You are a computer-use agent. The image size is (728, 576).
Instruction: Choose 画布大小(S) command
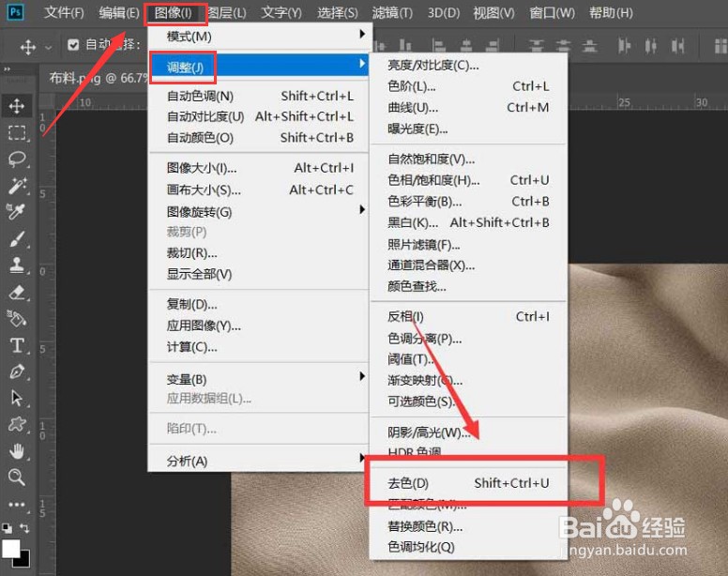[260, 189]
